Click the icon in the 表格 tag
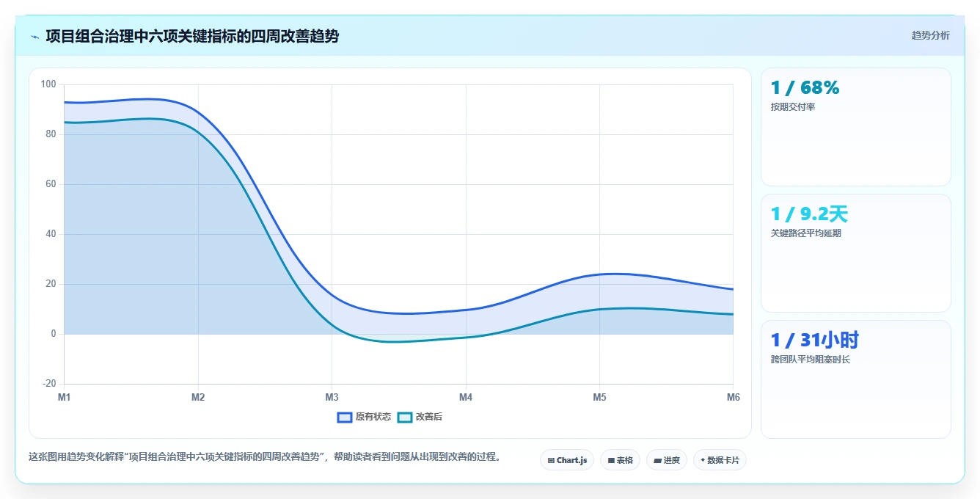 pyautogui.click(x=611, y=461)
